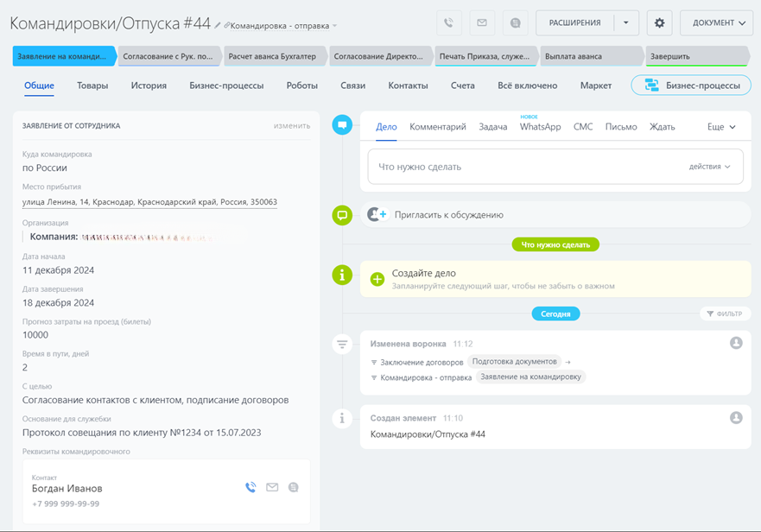Click the изменить link in the section header
761x532 pixels.
291,125
